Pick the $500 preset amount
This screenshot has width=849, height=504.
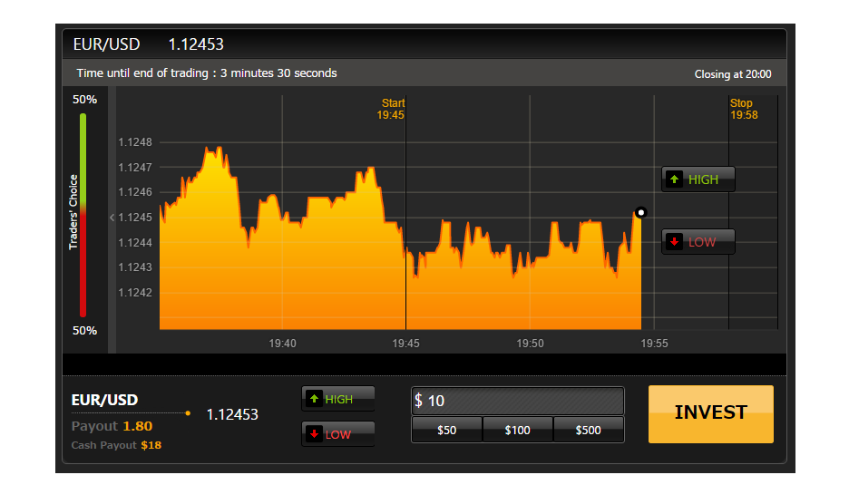point(588,431)
